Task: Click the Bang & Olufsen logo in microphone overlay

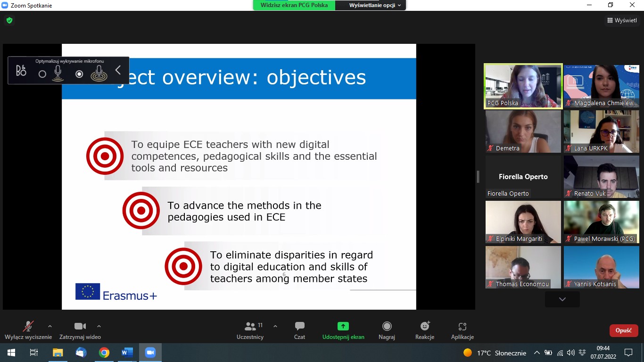Action: click(x=21, y=72)
